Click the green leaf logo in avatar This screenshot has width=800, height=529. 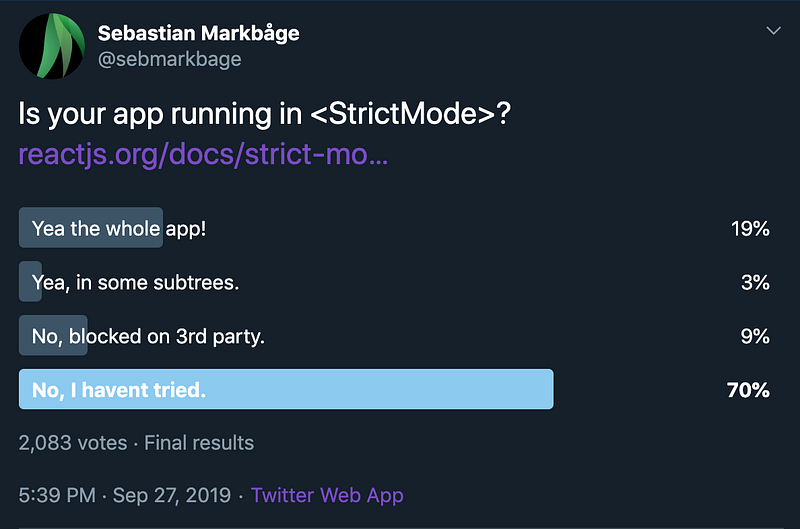click(x=61, y=45)
